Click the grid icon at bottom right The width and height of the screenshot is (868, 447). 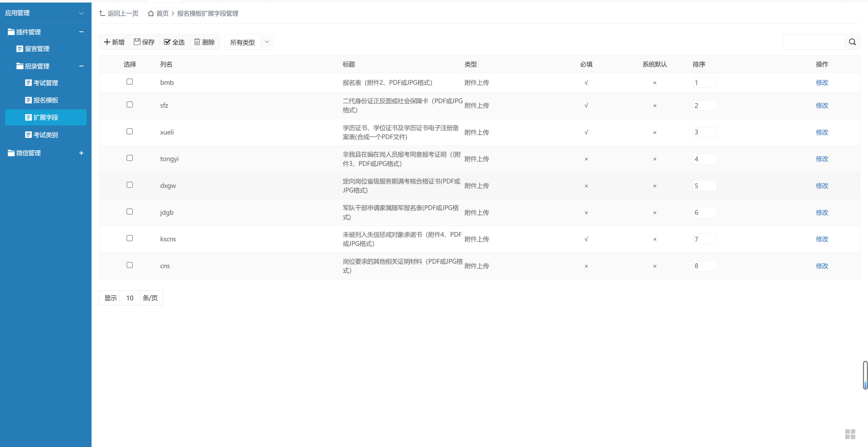click(x=850, y=434)
